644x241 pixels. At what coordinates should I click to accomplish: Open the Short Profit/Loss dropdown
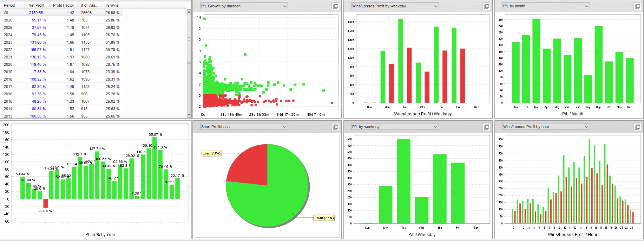point(244,127)
